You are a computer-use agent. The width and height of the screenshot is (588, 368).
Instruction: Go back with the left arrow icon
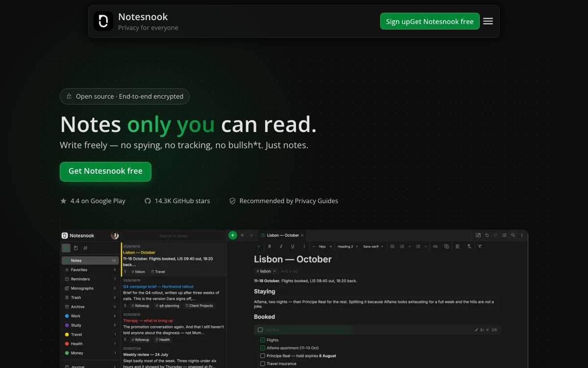point(242,235)
